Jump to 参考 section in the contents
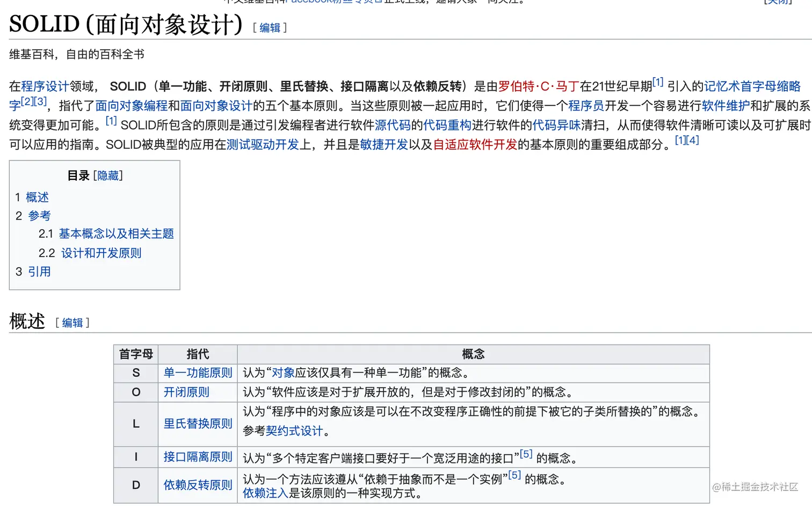 (x=39, y=215)
